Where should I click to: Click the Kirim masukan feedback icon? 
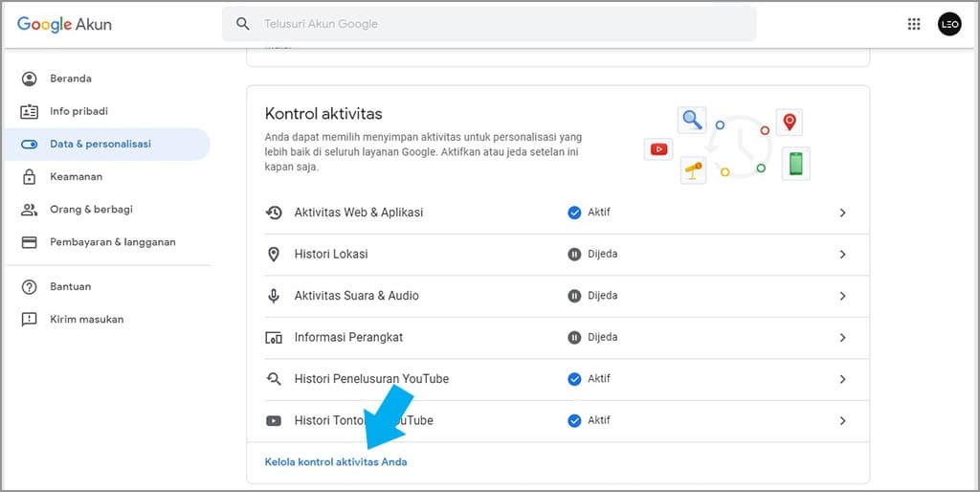click(30, 320)
